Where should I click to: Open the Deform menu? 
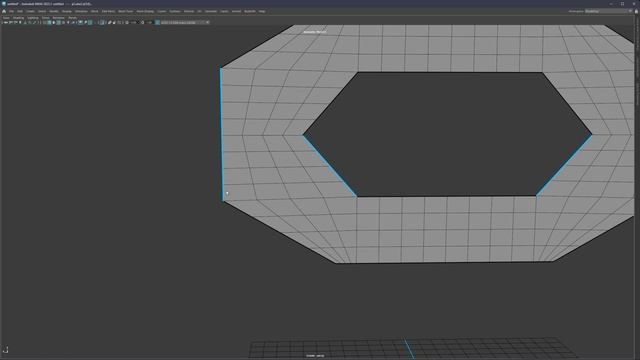point(189,11)
